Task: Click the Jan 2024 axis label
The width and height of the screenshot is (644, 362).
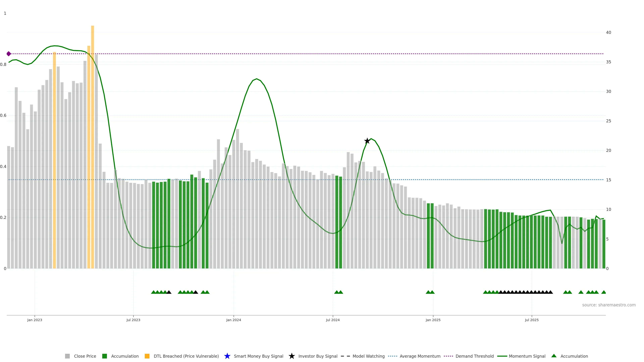Action: pyautogui.click(x=233, y=320)
